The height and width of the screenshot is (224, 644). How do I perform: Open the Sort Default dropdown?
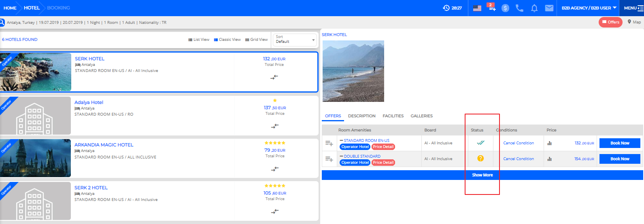pyautogui.click(x=295, y=40)
